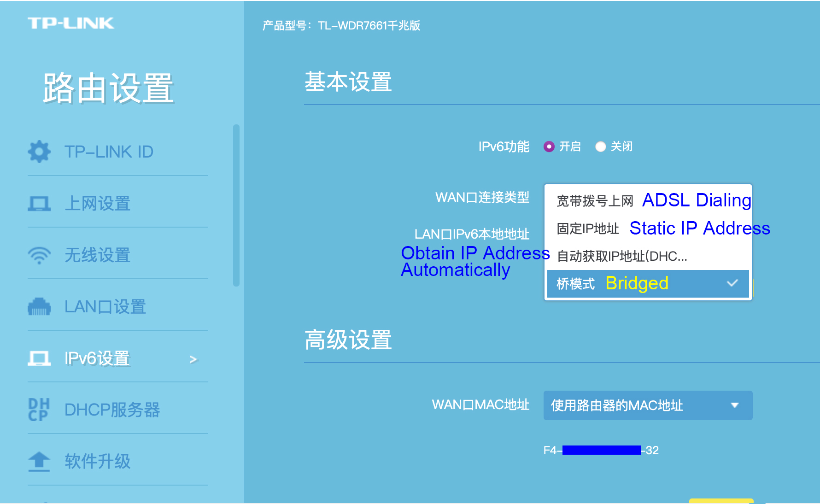Viewport: 820px width, 504px height.
Task: Choose 宽带拨号上网 from the WAN type list
Action: pyautogui.click(x=648, y=200)
